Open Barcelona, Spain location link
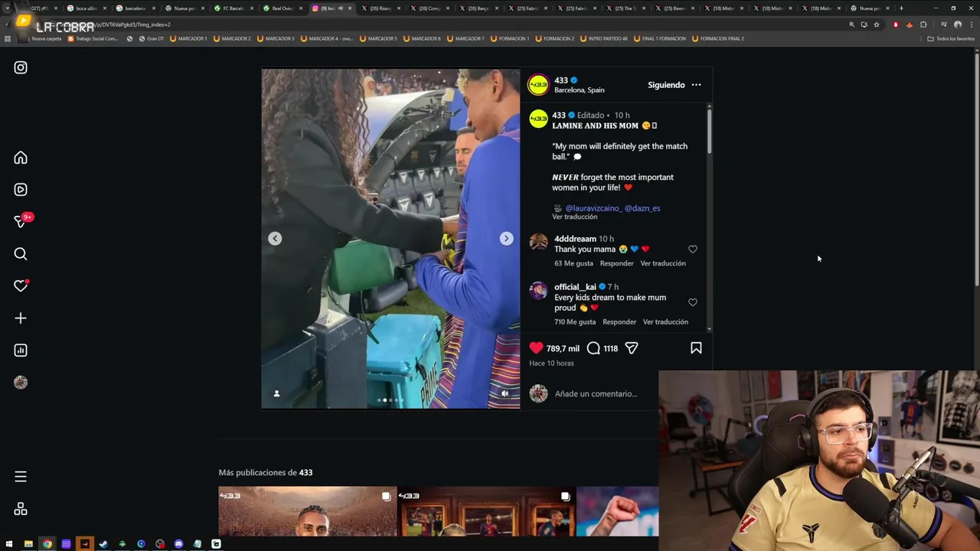 click(x=580, y=90)
